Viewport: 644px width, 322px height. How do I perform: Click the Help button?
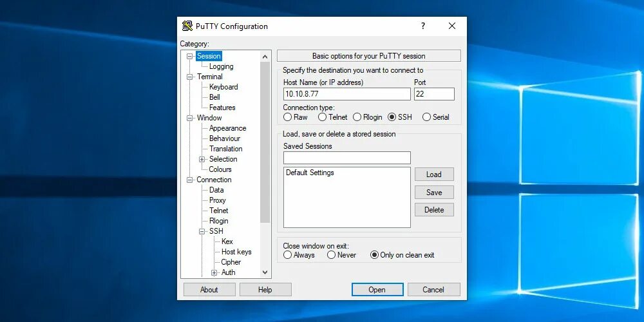point(265,290)
